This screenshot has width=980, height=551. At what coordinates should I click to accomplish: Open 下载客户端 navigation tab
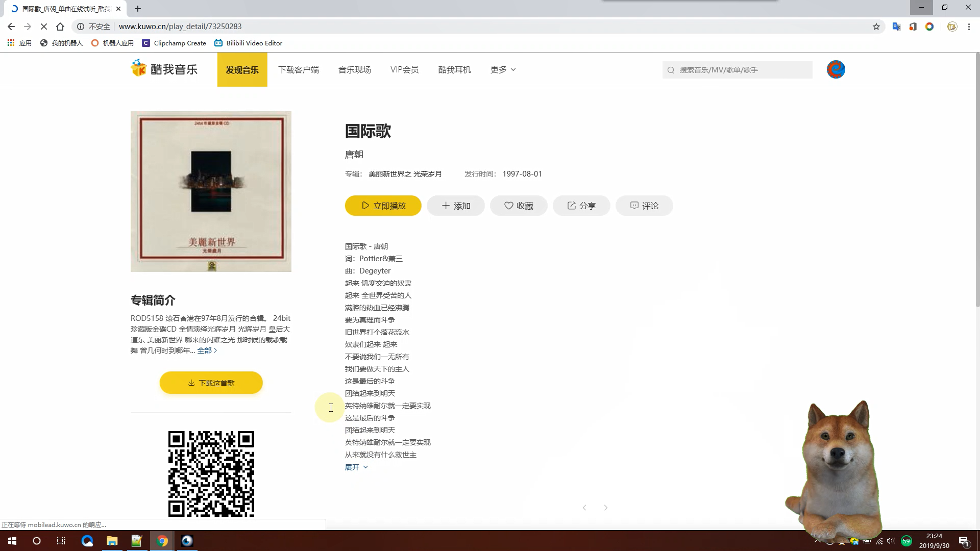299,69
